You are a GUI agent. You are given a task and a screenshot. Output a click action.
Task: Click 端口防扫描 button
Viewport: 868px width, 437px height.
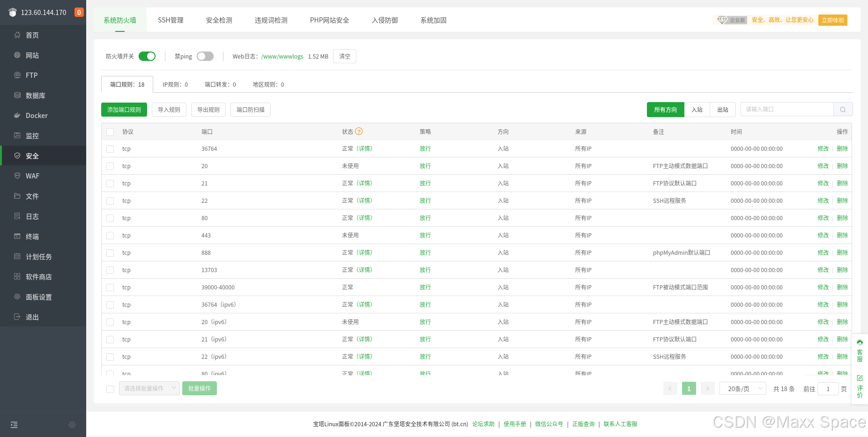point(251,110)
